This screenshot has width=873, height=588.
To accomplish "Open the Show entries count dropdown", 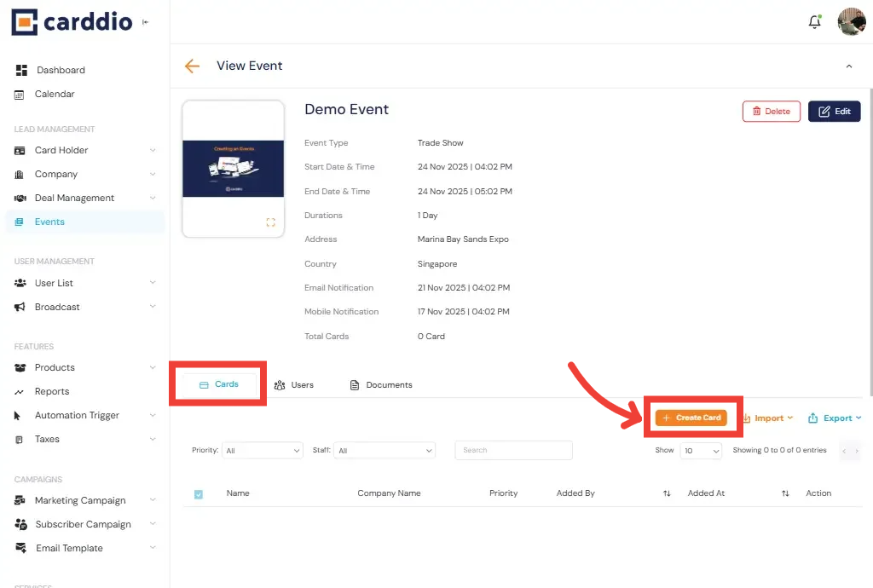I will click(701, 450).
